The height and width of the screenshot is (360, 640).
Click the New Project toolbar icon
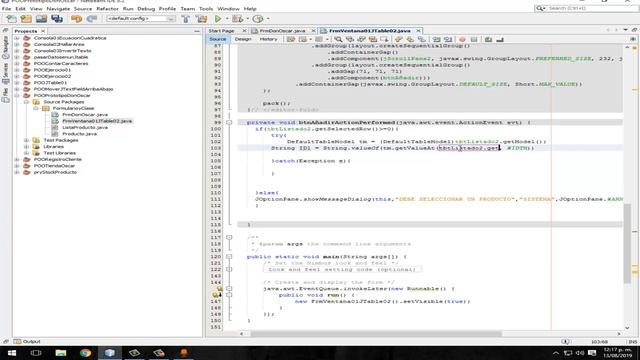pos(26,18)
